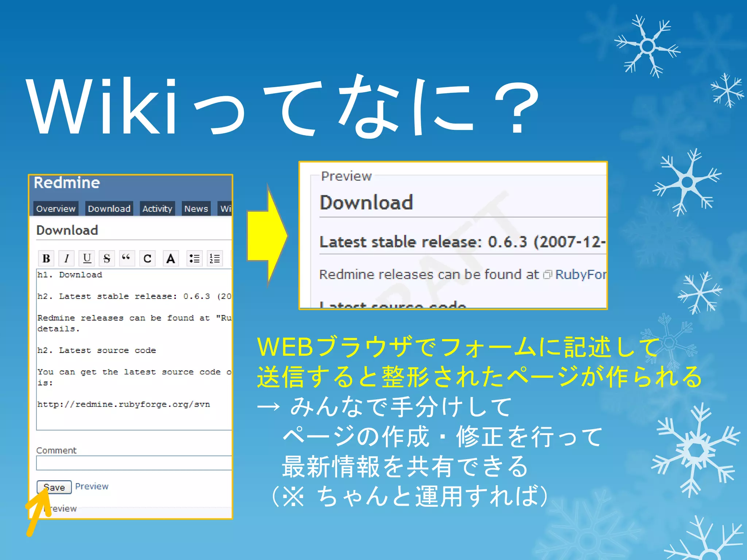Click the 'Latest stable release: 0.6.3' preview heading
The image size is (747, 560).
tap(462, 242)
